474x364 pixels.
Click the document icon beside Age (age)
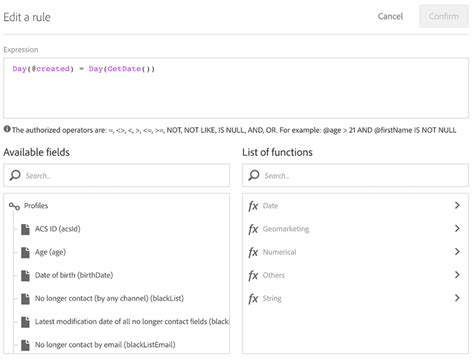tap(25, 252)
